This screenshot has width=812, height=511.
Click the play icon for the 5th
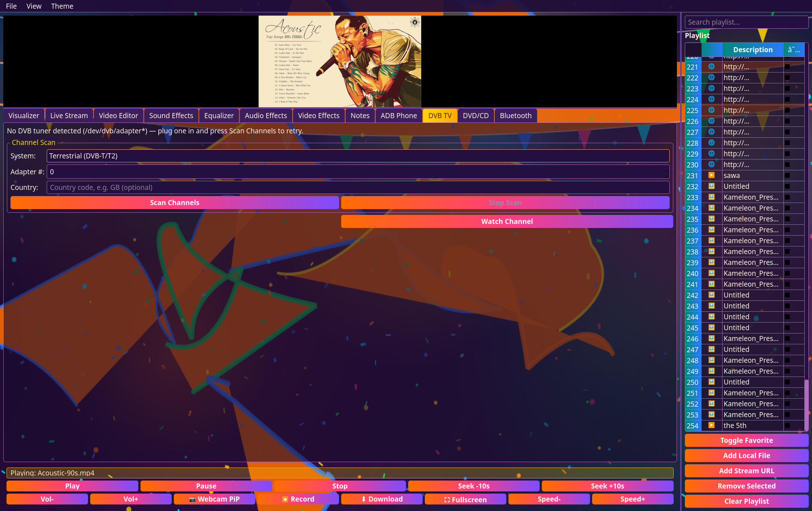711,425
